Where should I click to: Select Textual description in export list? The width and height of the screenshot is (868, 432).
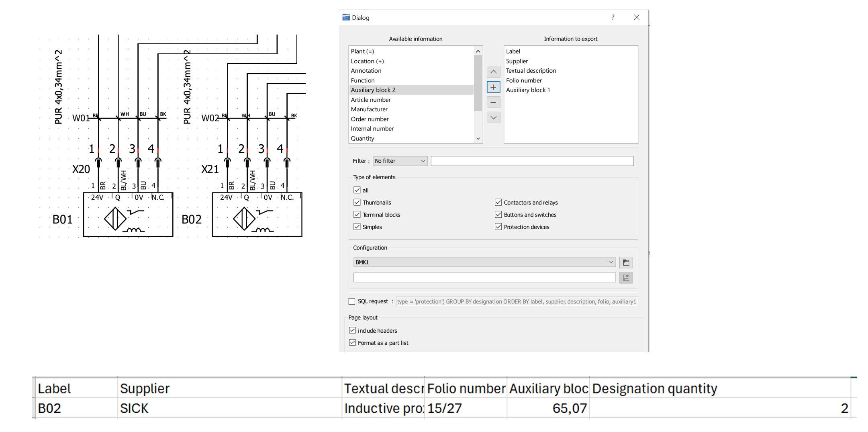pyautogui.click(x=531, y=71)
